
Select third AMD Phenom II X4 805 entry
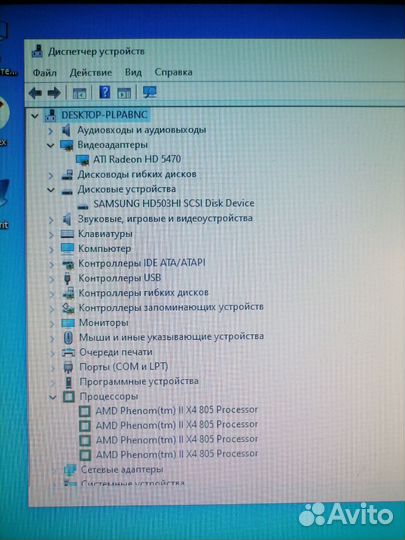point(177,439)
